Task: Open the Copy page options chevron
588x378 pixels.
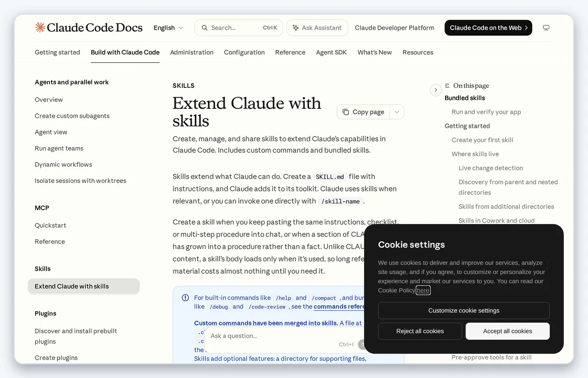Action: (397, 112)
